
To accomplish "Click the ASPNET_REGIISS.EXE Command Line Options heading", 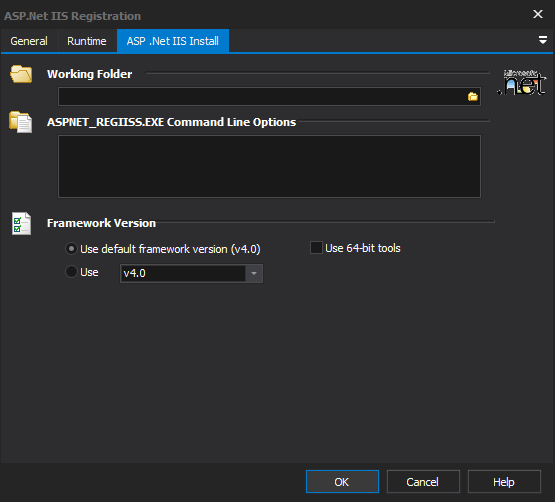I will click(171, 122).
